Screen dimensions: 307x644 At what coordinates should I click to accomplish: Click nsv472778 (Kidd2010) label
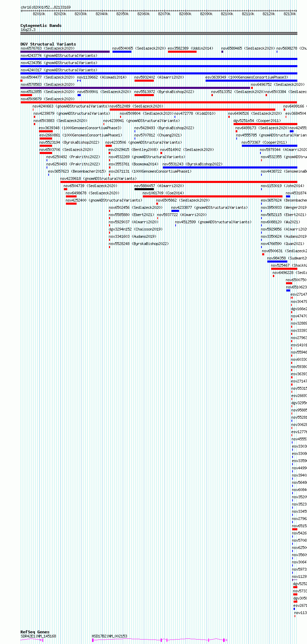195,113
